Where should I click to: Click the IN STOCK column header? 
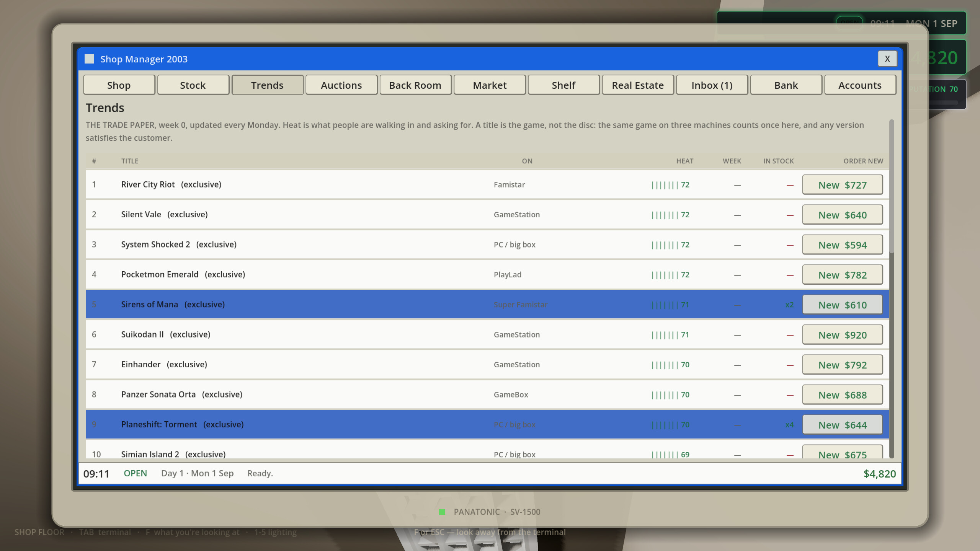[x=778, y=161]
